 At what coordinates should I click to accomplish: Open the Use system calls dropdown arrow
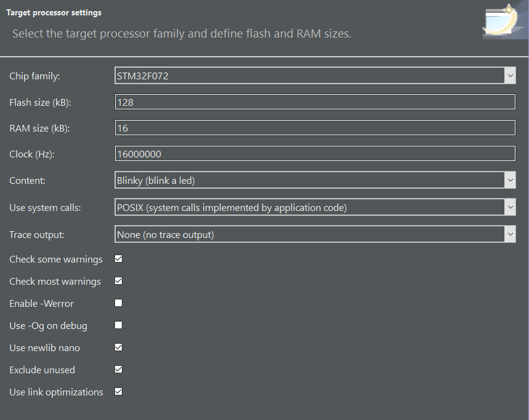coord(510,207)
